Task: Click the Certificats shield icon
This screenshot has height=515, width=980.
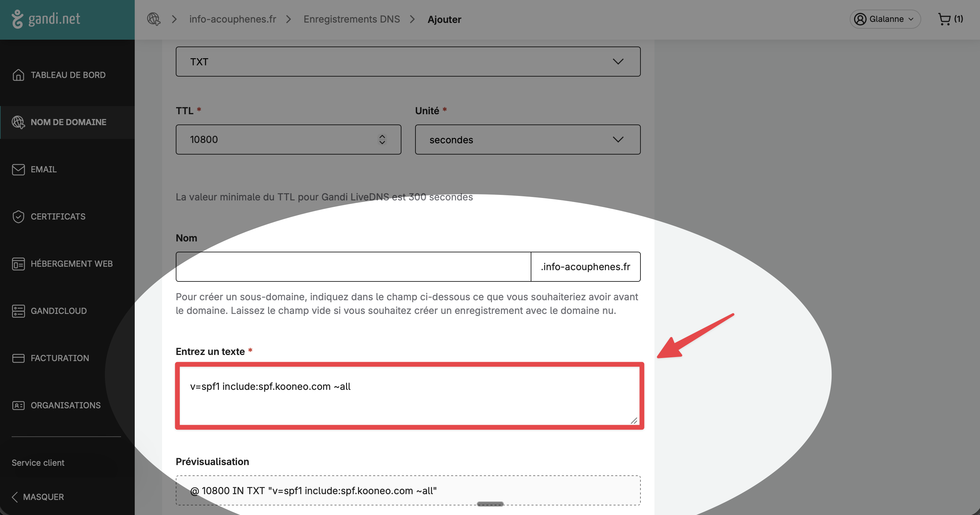Action: [18, 216]
